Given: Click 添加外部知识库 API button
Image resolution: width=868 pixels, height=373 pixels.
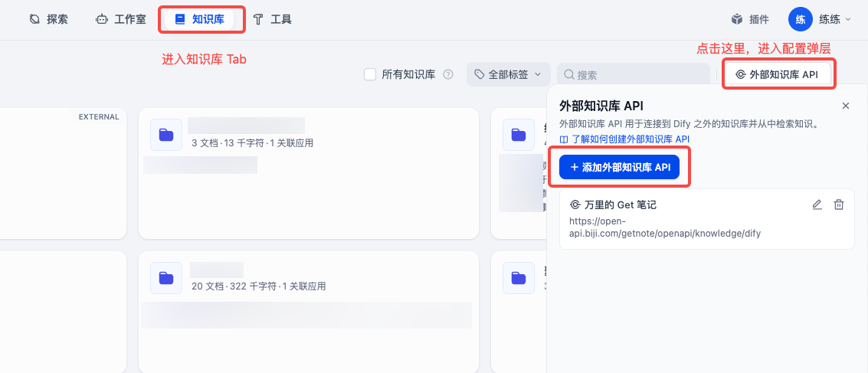Looking at the screenshot, I should point(619,167).
